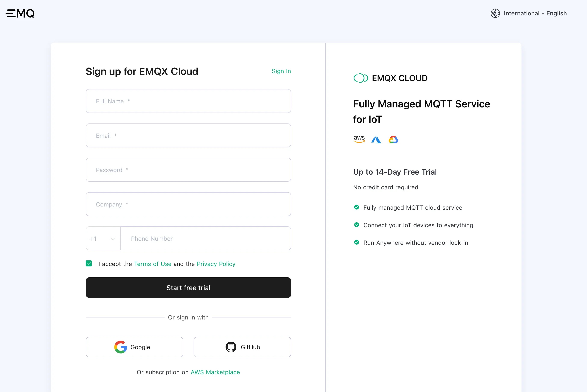Click the GitHub sign-in icon
The image size is (587, 392).
[231, 347]
